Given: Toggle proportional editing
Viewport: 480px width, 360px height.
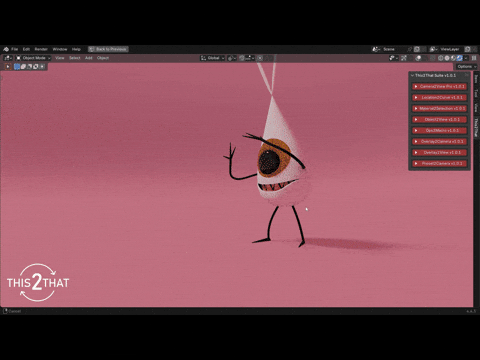Looking at the screenshot, I should click(260, 58).
